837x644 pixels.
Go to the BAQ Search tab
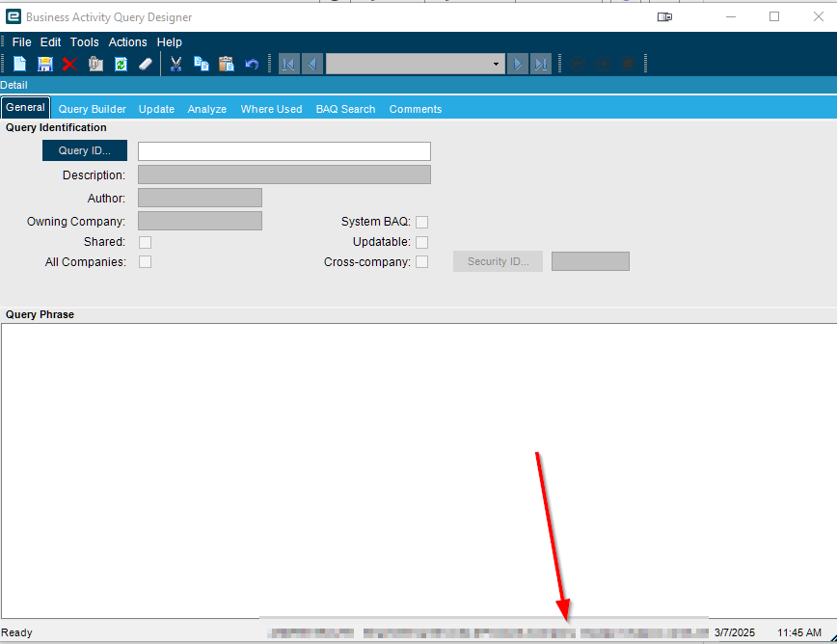pos(345,109)
